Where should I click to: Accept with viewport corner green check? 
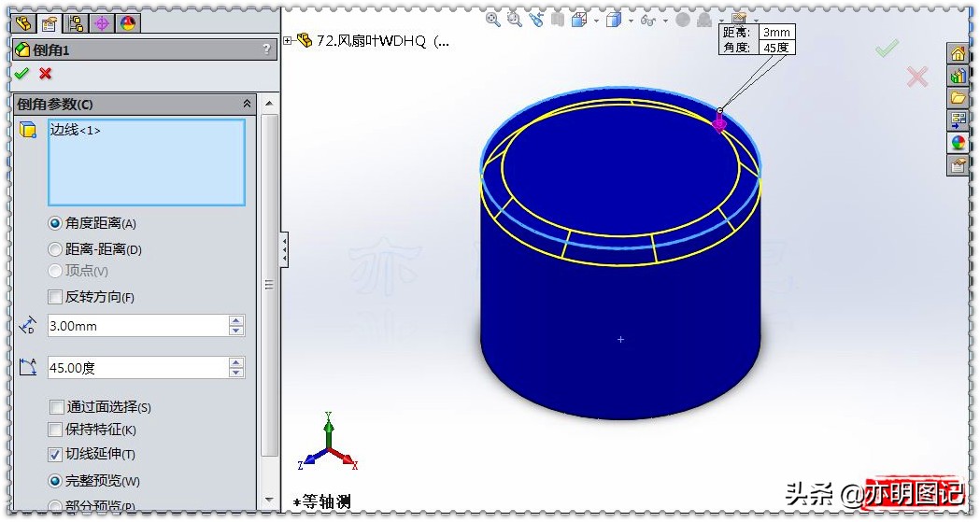887,48
